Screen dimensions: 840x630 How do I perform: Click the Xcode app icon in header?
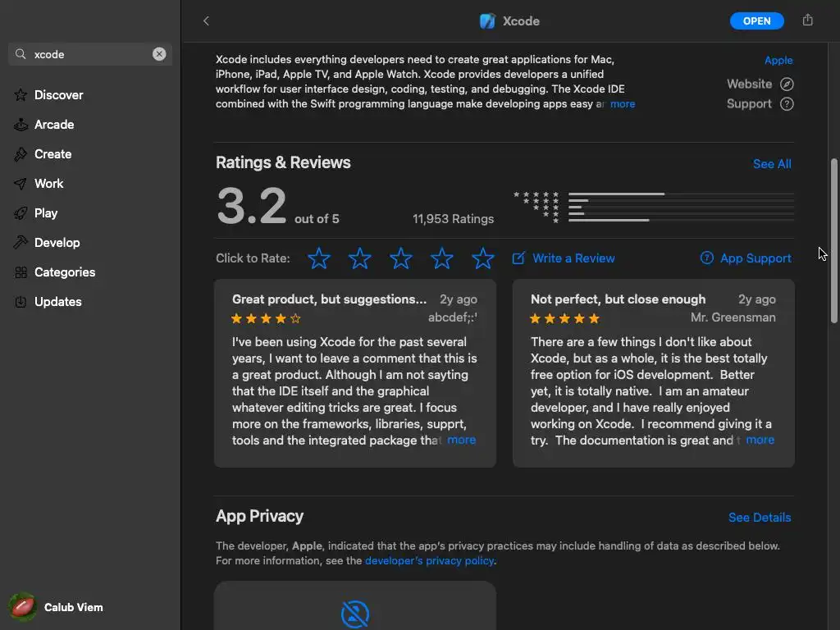tap(487, 21)
